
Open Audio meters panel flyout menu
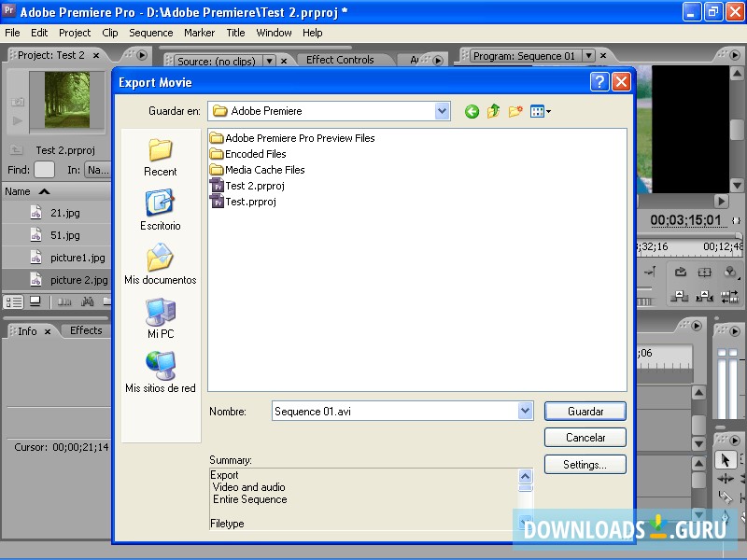tap(735, 331)
